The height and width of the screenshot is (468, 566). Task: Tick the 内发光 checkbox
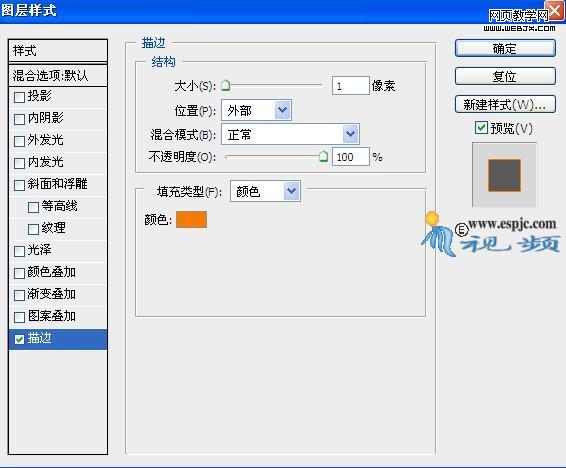coord(19,163)
